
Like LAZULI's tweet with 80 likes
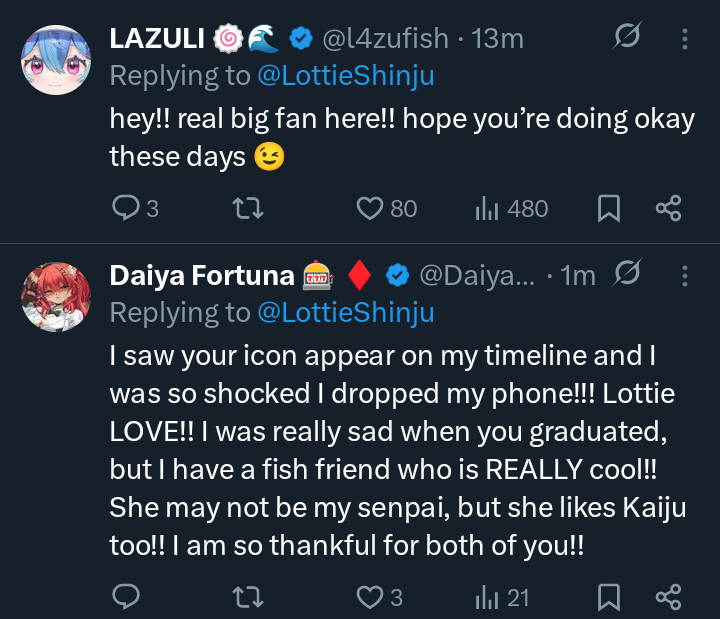pos(371,208)
